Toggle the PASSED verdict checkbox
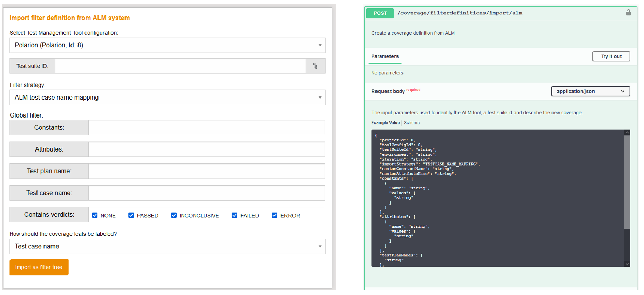This screenshot has width=644, height=295. pyautogui.click(x=131, y=215)
